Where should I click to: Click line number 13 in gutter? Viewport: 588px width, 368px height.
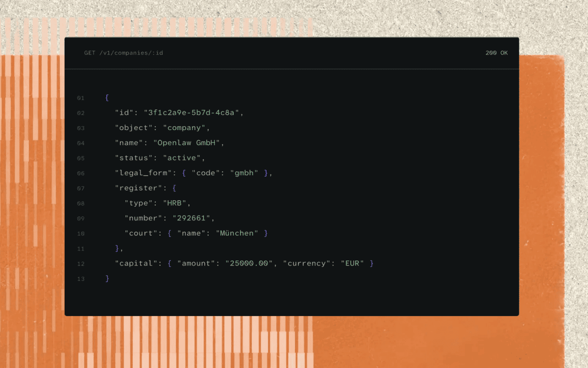(81, 279)
